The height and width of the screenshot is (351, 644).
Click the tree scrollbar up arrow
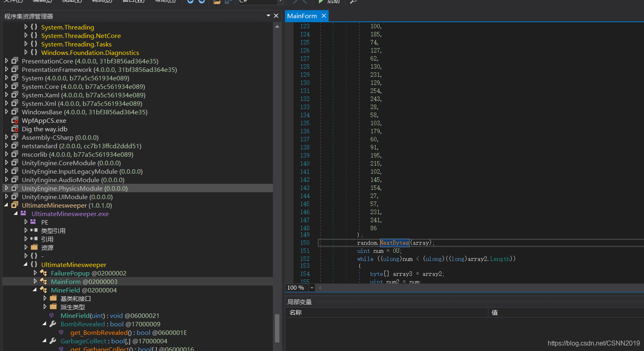point(277,26)
